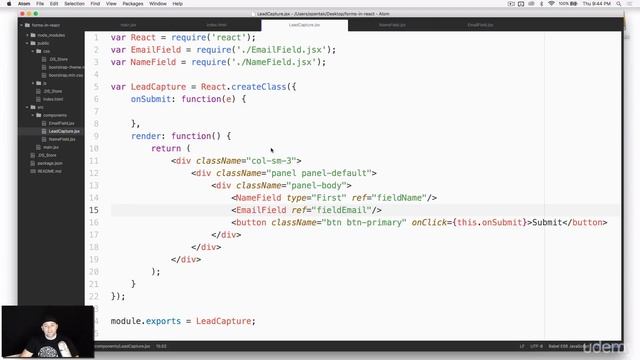Image resolution: width=640 pixels, height=360 pixels.
Task: Click the node_modules folder icon
Action: 33,35
